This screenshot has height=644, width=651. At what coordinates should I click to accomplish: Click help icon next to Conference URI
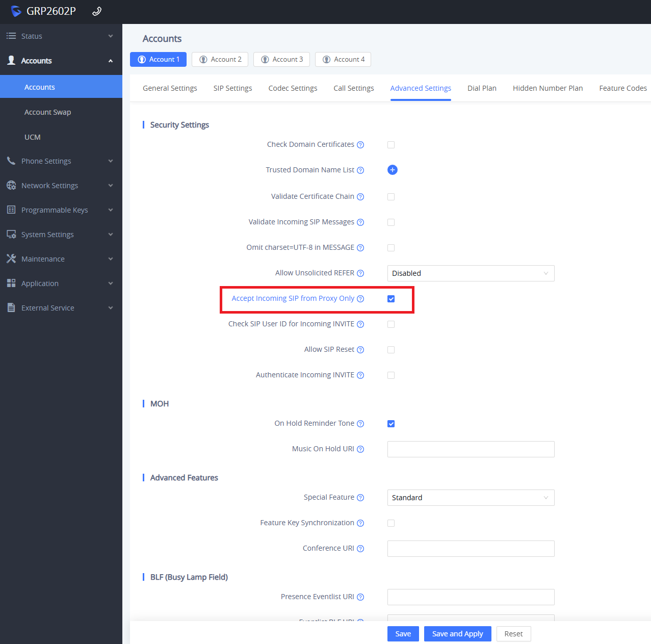point(360,549)
